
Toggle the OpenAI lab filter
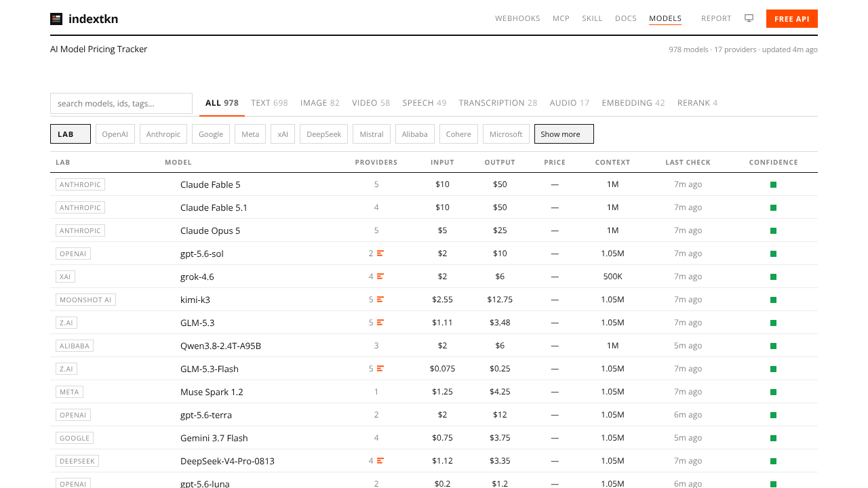pyautogui.click(x=115, y=134)
